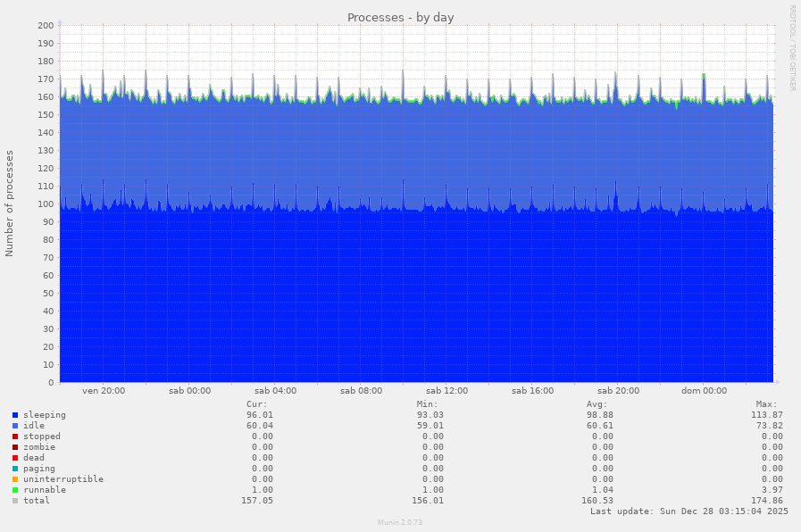Click the paging legend teal swatch
Viewport: 801px width, 532px height.
15,469
